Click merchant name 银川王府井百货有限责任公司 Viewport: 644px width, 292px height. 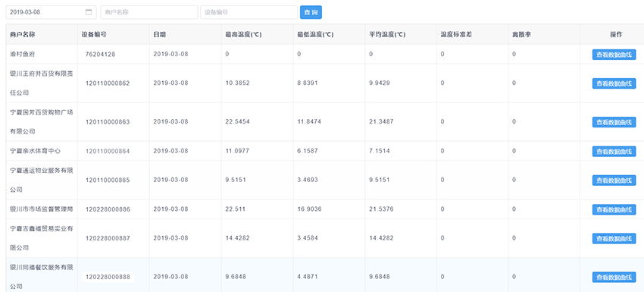tap(42, 83)
